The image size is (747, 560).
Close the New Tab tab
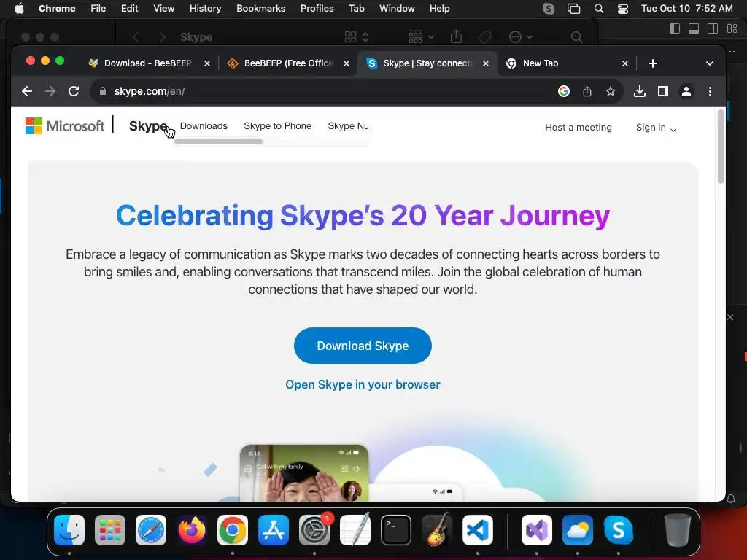625,63
